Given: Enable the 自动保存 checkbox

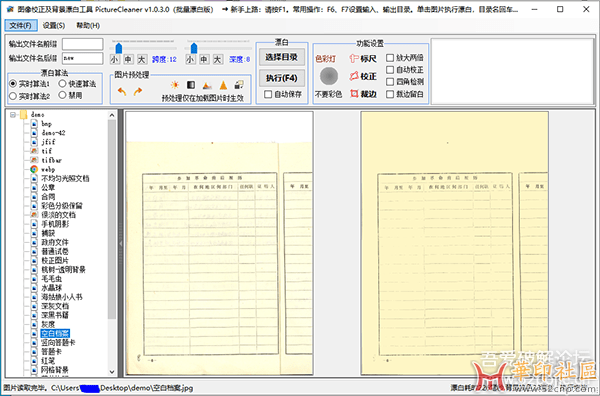Looking at the screenshot, I should [268, 94].
